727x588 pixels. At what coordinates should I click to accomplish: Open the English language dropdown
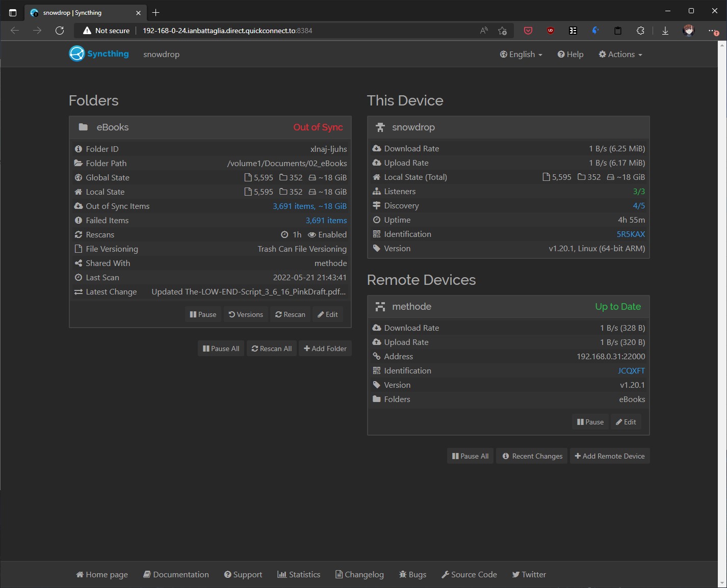pyautogui.click(x=521, y=54)
